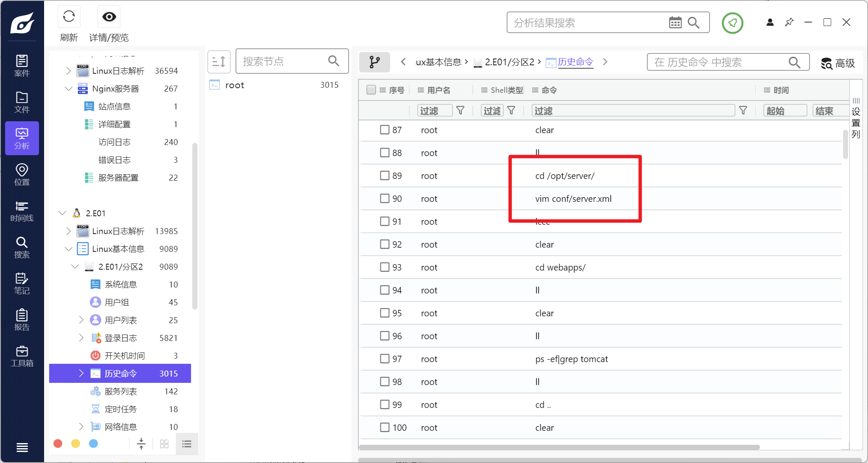Go back with the breadcrumb left arrow
The image size is (868, 463).
(x=403, y=62)
